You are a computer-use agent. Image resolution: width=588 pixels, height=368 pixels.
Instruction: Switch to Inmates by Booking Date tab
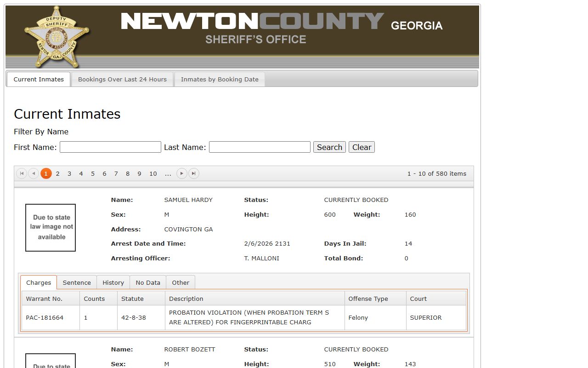(x=220, y=79)
